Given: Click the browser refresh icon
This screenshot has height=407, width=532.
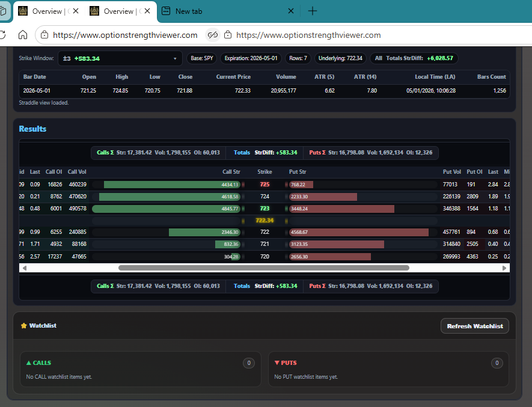Looking at the screenshot, I should pos(2,35).
